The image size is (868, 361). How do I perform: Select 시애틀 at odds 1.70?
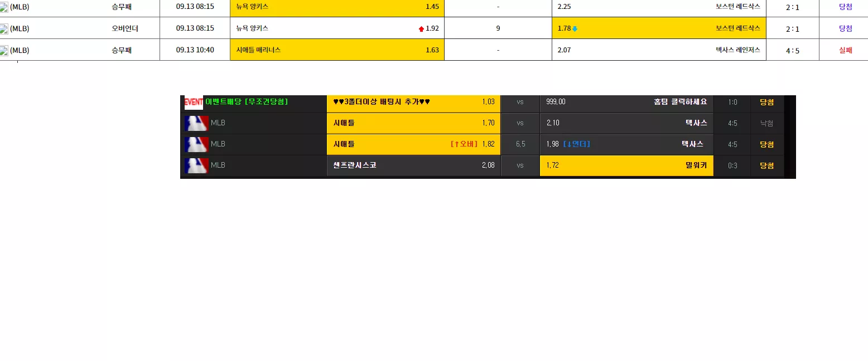pos(413,123)
